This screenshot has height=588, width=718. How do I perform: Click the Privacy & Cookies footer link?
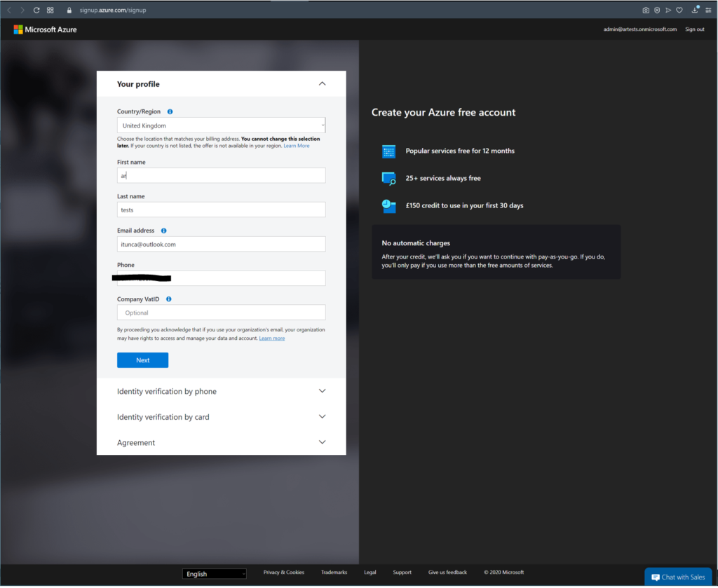pyautogui.click(x=283, y=573)
